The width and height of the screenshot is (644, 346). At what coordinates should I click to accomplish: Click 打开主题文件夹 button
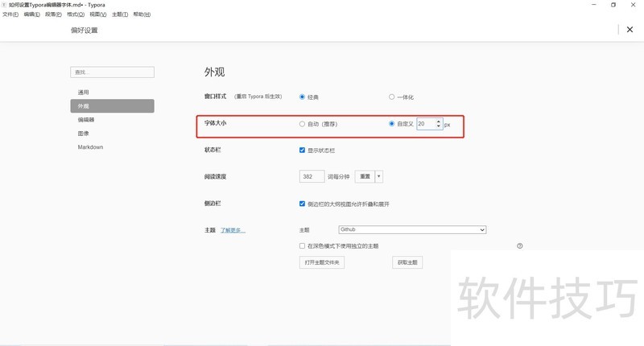coord(322,262)
